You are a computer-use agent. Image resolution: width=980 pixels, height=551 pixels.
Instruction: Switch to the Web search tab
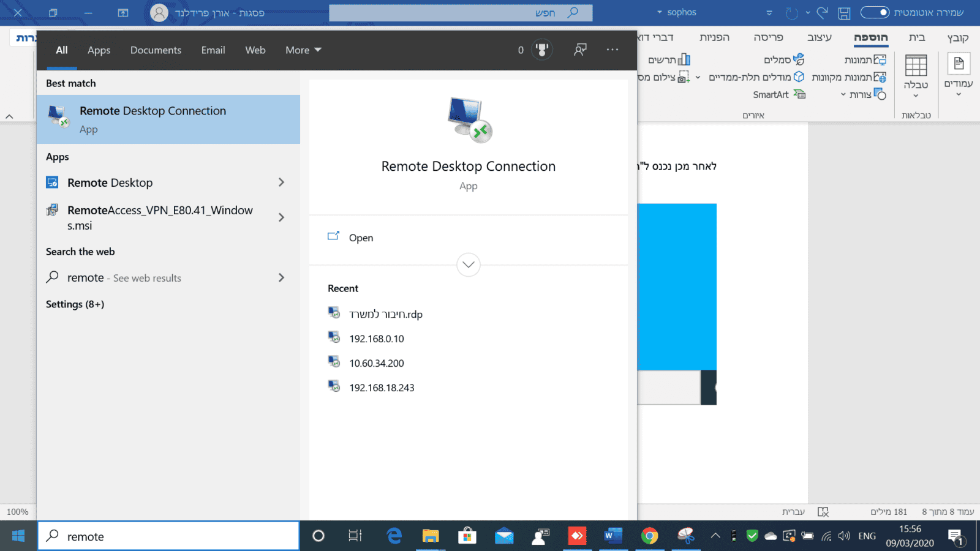click(255, 50)
